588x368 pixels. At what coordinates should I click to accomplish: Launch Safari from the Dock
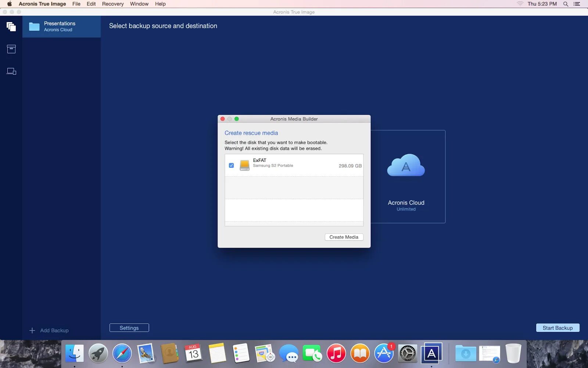[x=122, y=354]
